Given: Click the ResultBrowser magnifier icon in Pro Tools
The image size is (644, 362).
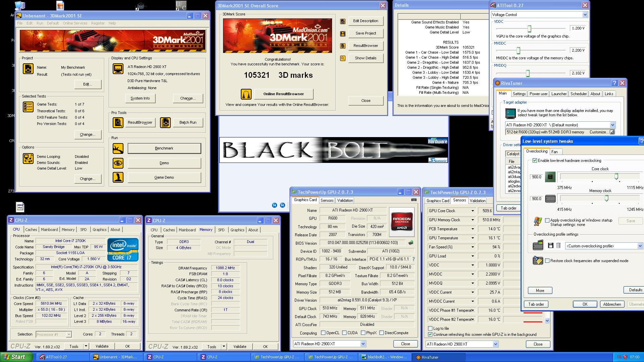Looking at the screenshot, I should coord(118,123).
